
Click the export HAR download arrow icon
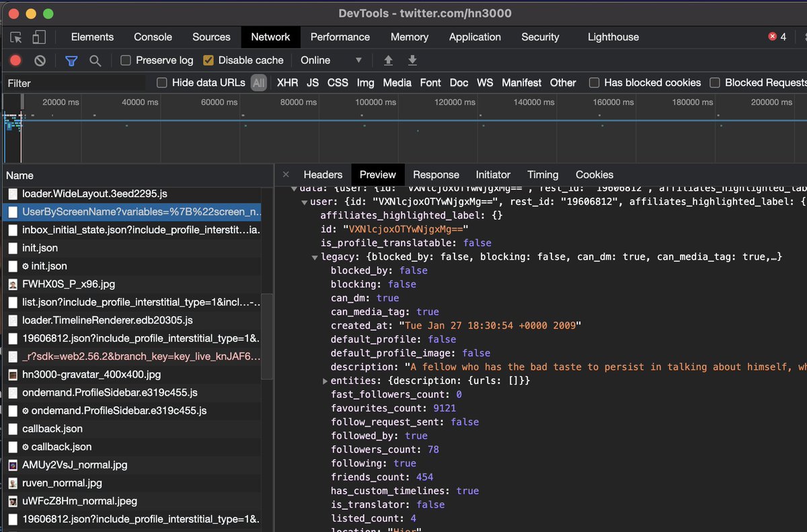pyautogui.click(x=412, y=61)
